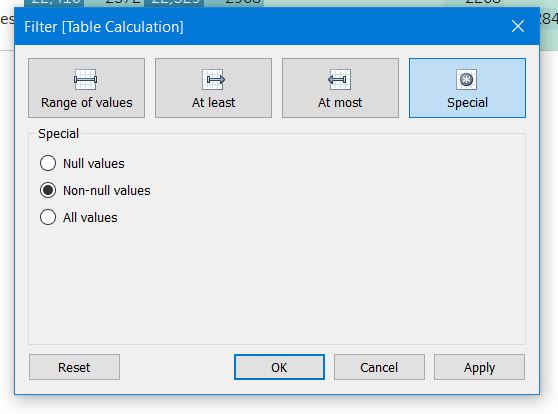This screenshot has height=414, width=558.
Task: Click the Non-null values text label
Action: point(107,190)
